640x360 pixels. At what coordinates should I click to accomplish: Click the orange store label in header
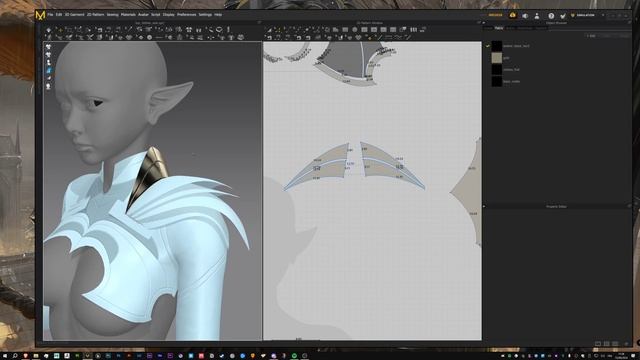[496, 15]
